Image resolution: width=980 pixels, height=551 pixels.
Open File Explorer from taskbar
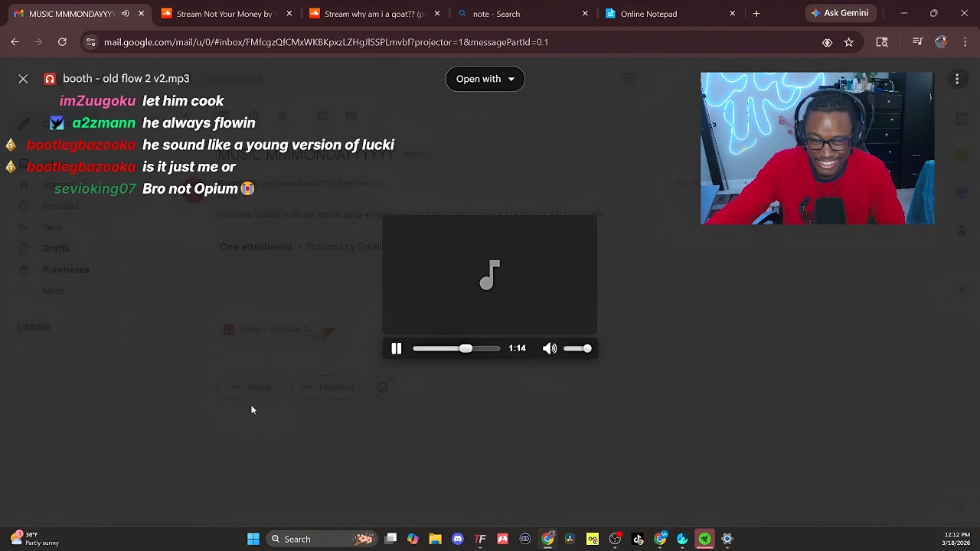tap(435, 539)
